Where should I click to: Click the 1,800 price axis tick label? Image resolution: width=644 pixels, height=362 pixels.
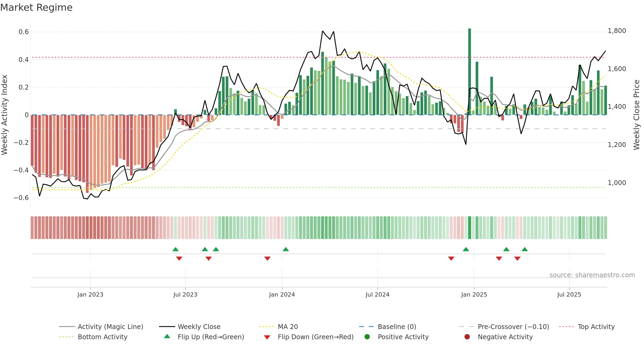(x=617, y=31)
